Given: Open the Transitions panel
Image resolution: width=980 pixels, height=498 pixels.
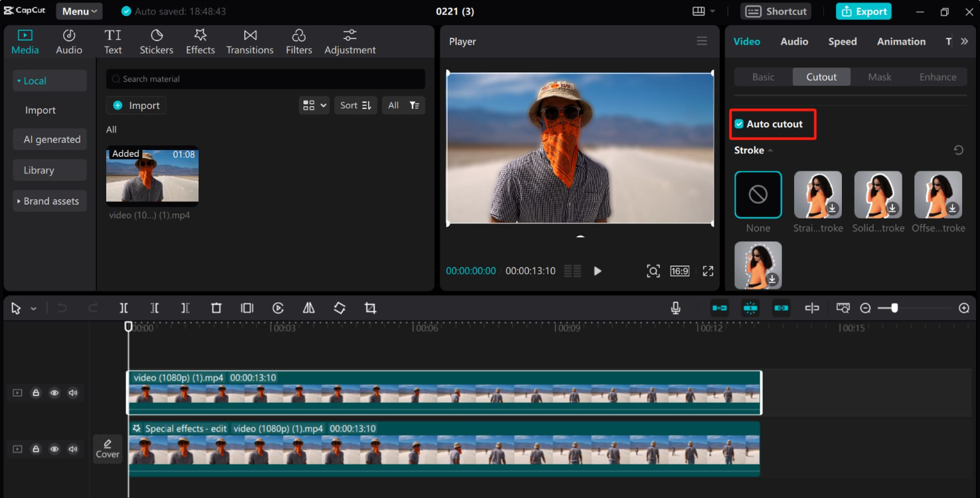Looking at the screenshot, I should coord(250,41).
